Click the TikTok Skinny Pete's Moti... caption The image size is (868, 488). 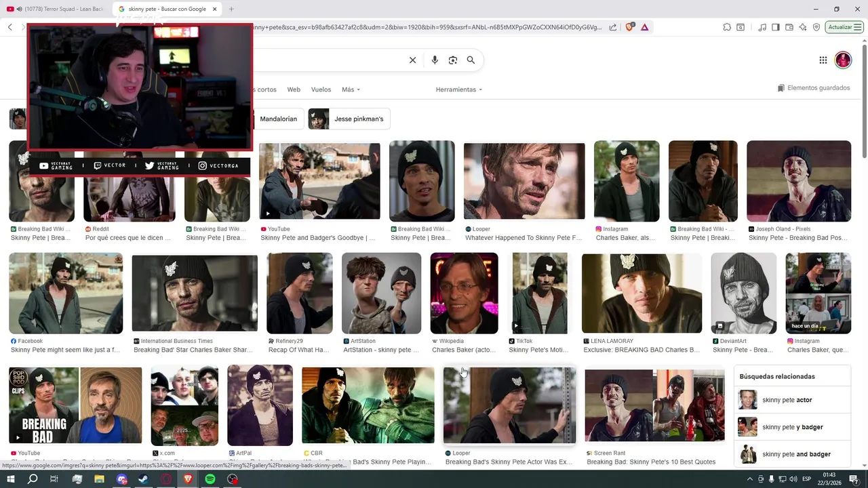click(538, 350)
